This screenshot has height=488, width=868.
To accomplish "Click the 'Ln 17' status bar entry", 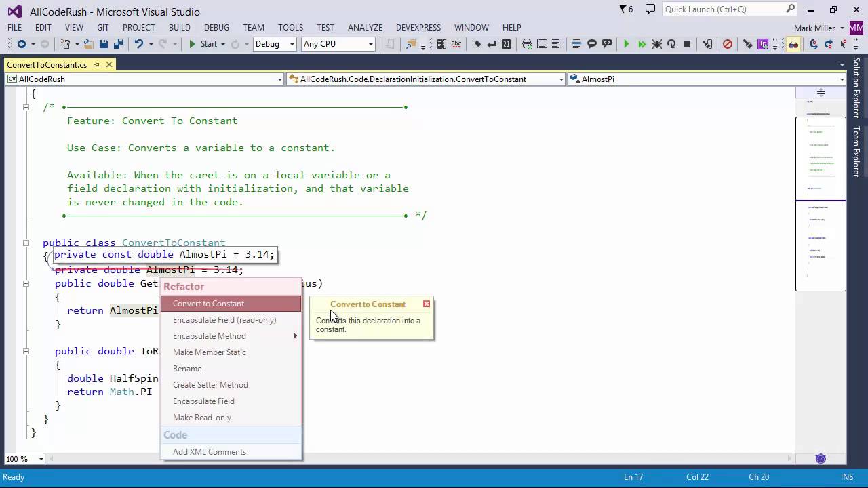I will coord(633,477).
